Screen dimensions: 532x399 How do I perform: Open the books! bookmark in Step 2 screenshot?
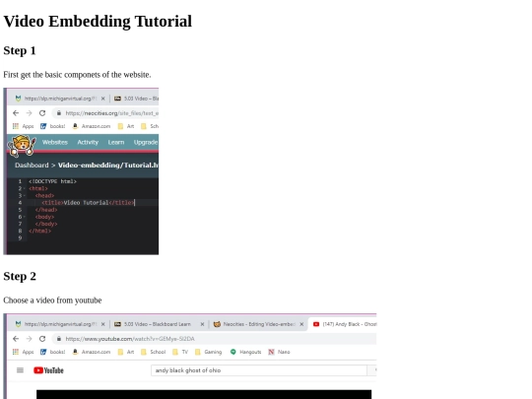(52, 352)
